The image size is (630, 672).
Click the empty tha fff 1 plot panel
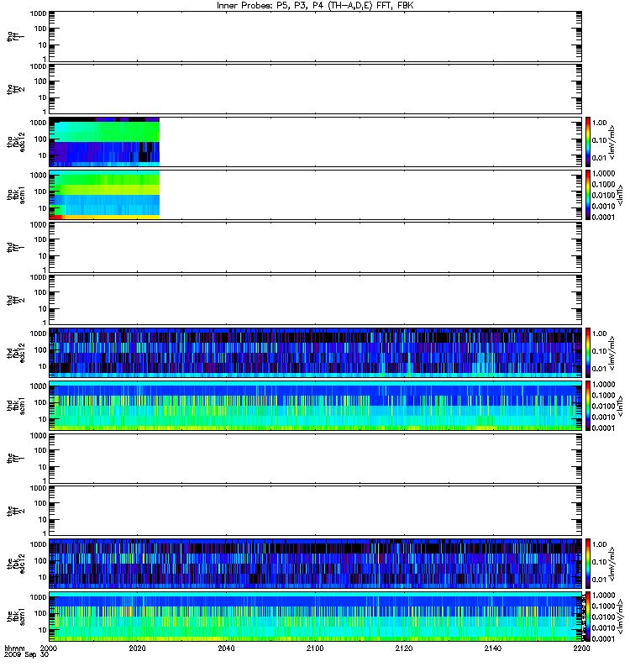coord(315,36)
